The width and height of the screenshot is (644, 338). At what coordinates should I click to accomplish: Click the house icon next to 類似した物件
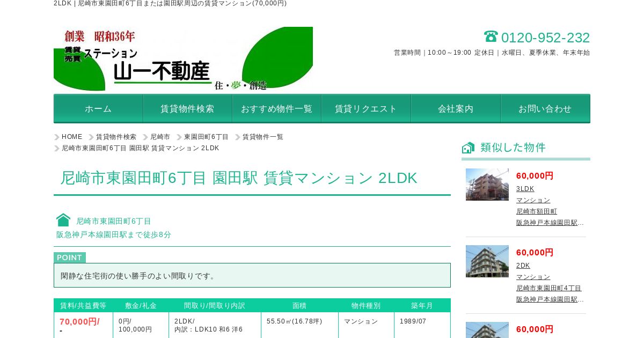coord(468,148)
